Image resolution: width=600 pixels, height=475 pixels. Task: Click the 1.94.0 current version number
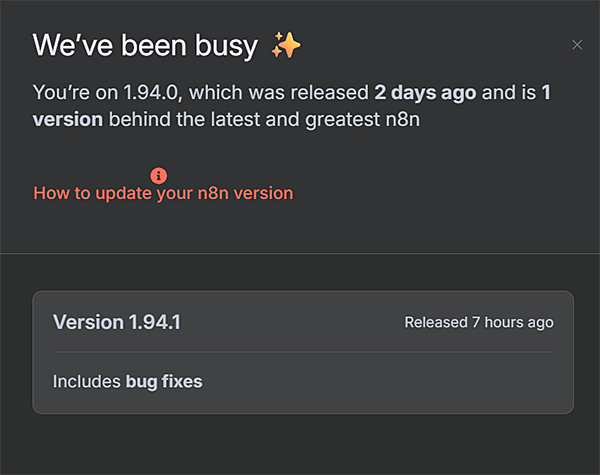(x=151, y=93)
